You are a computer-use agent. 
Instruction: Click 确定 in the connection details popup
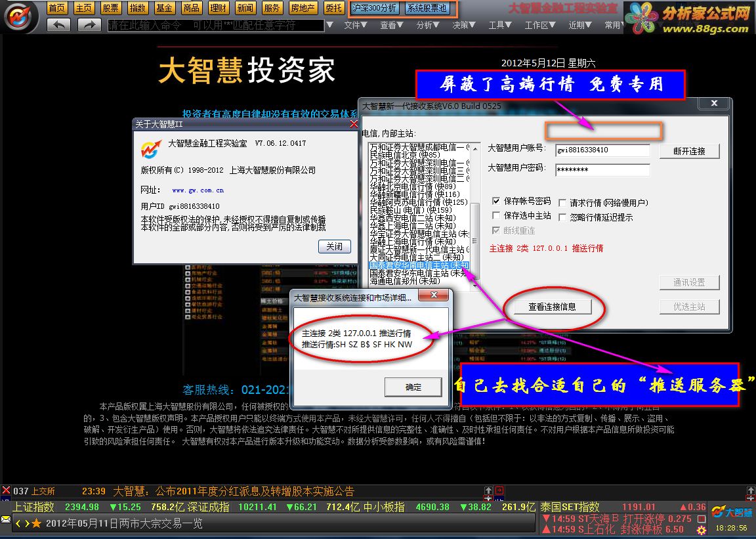[413, 387]
